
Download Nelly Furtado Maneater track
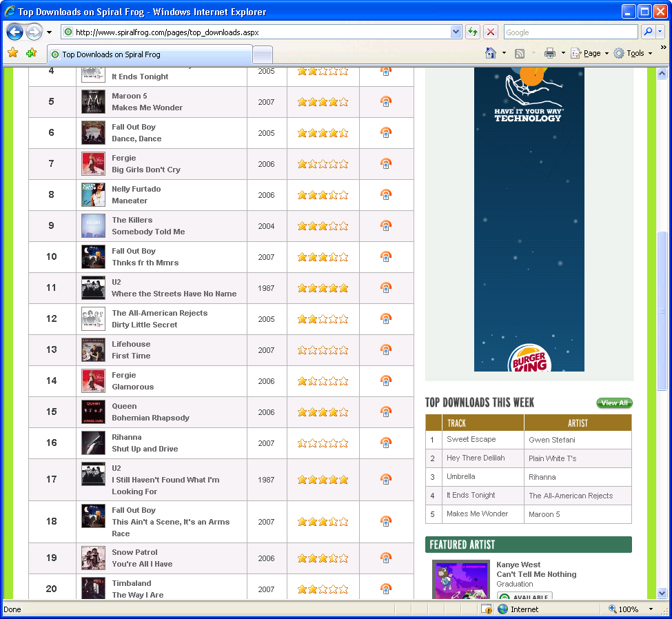tap(386, 194)
